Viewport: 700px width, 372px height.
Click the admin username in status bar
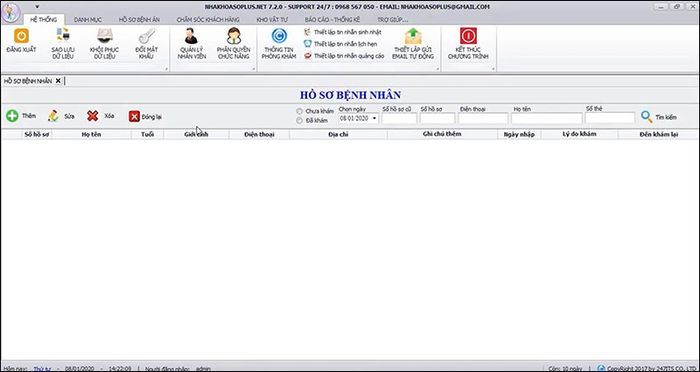(x=203, y=369)
